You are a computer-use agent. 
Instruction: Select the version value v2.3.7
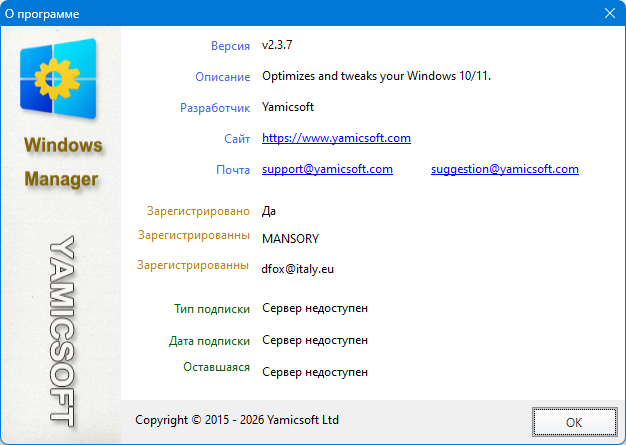tap(277, 45)
